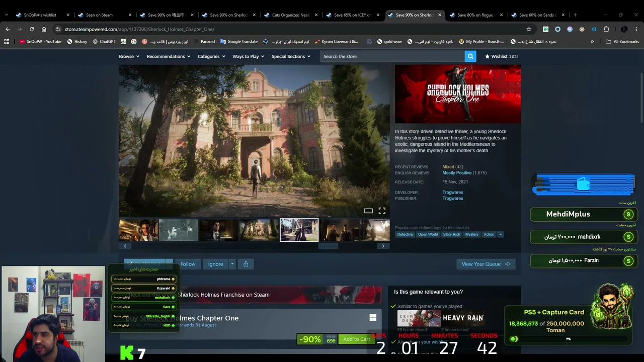The height and width of the screenshot is (362, 644).
Task: Bookmark this page with the star icon
Action: tap(529, 29)
